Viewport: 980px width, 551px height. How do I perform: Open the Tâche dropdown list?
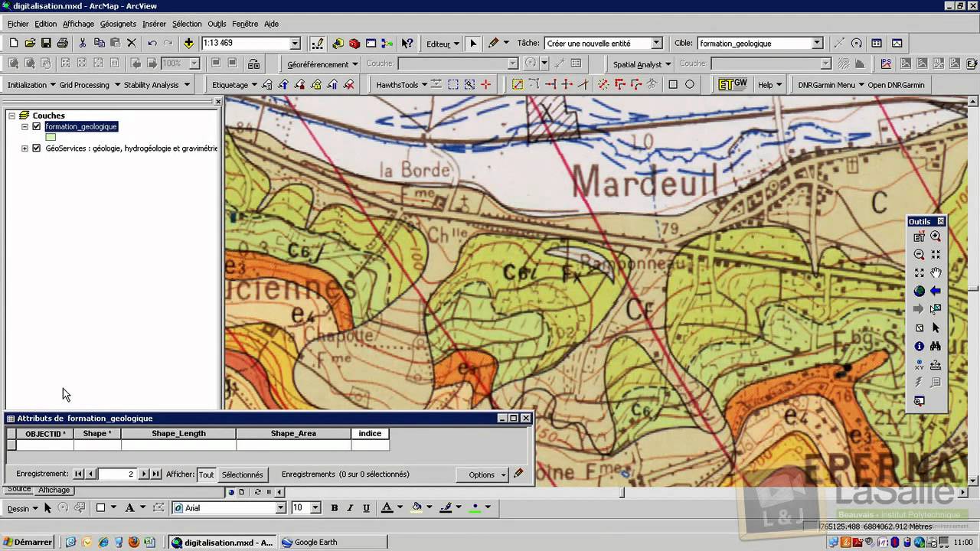click(656, 44)
